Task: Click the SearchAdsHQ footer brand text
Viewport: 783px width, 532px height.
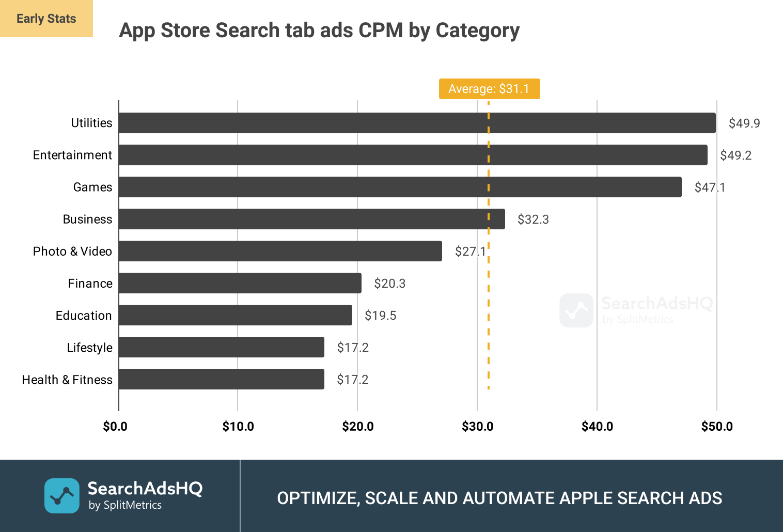Action: tap(145, 489)
